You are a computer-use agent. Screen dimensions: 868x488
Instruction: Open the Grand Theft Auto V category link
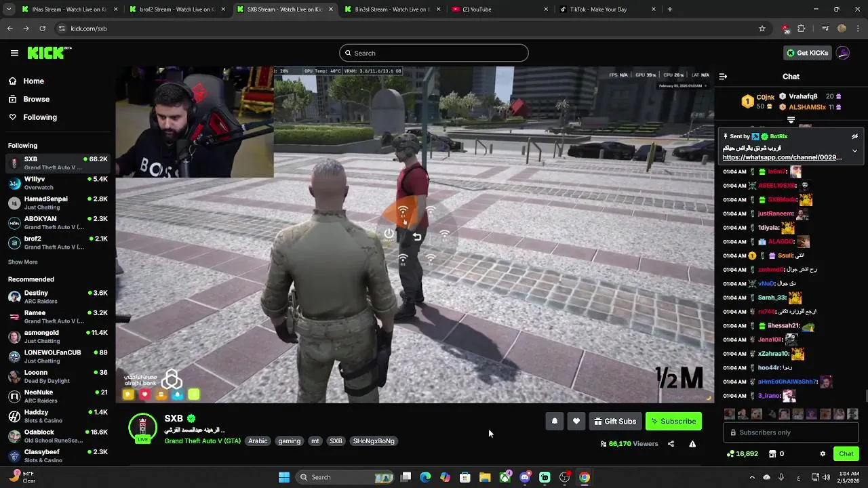pos(202,441)
